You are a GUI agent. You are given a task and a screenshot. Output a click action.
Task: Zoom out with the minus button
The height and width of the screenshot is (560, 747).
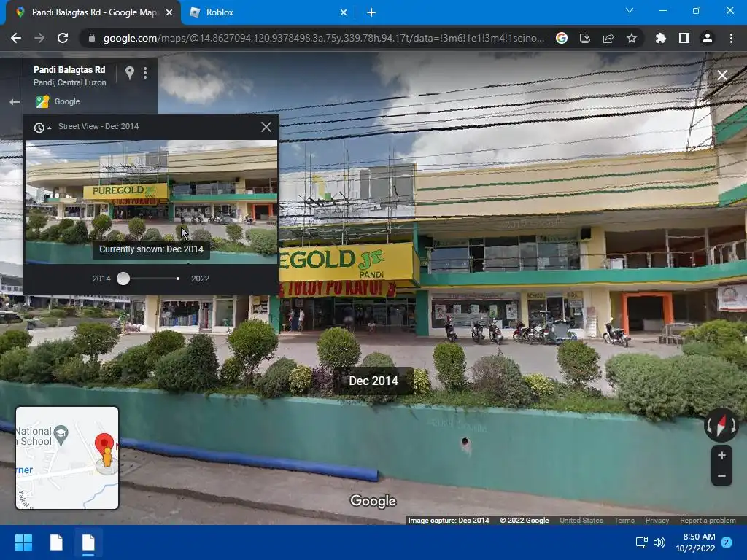click(x=721, y=475)
